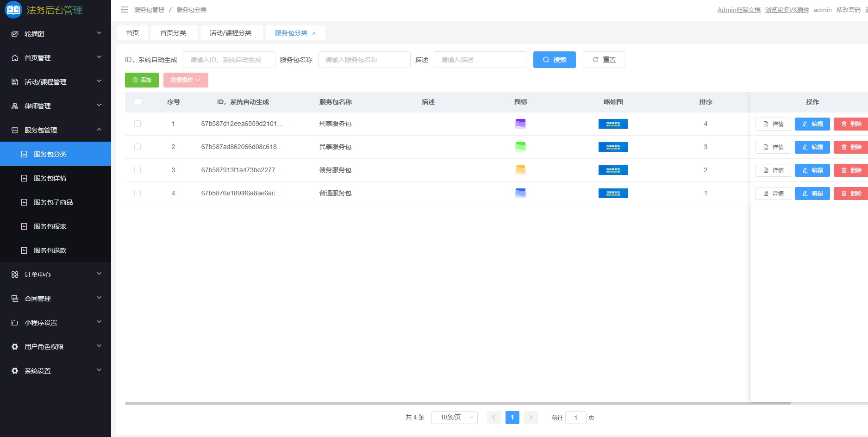Screen dimensions: 868x437
Task: Focus the ID search input field
Action: pos(229,60)
